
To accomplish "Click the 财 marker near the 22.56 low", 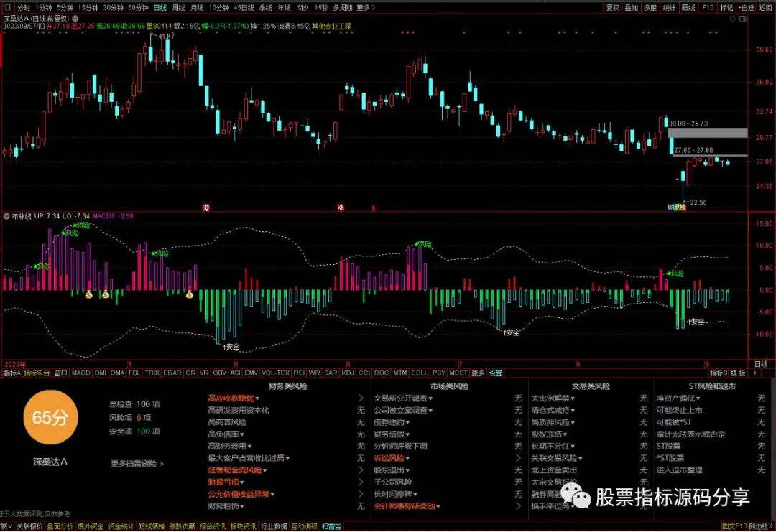I will (671, 207).
